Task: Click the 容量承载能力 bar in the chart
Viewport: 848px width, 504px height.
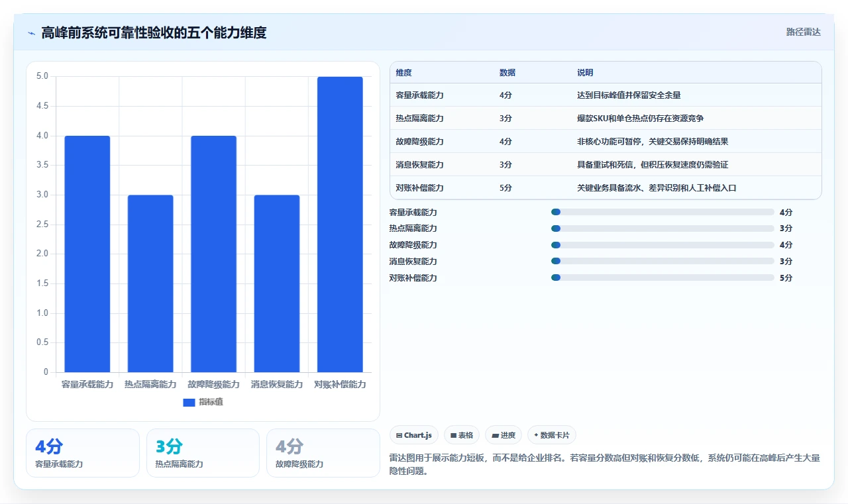Action: (x=87, y=254)
